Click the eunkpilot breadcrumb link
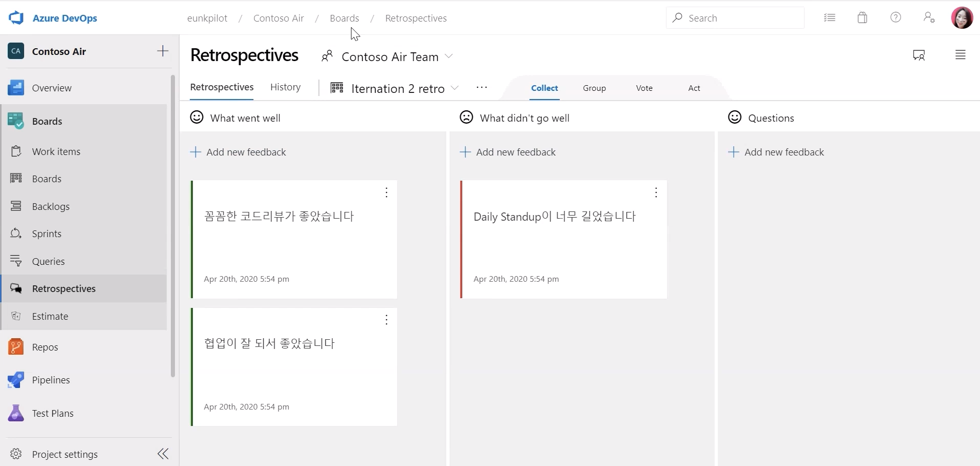The image size is (980, 466). (207, 18)
